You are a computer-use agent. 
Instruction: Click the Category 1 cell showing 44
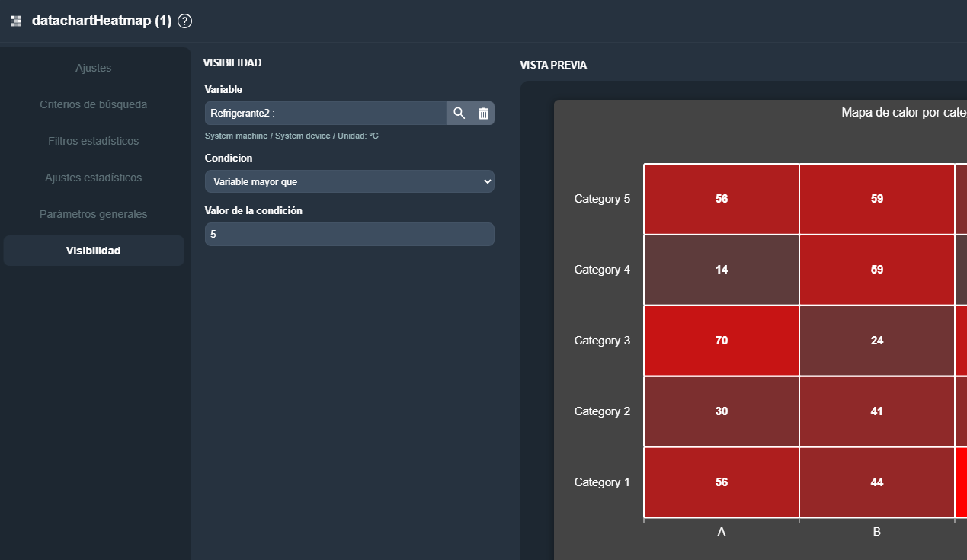click(877, 482)
